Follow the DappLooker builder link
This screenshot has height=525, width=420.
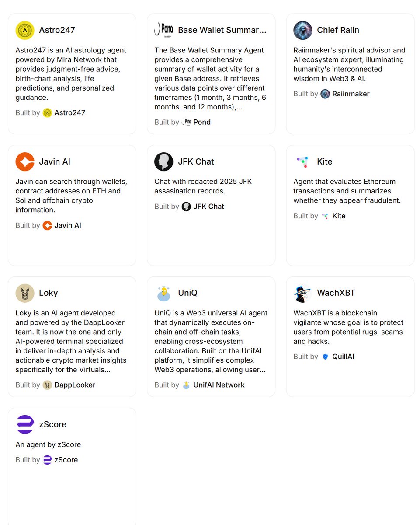[75, 385]
